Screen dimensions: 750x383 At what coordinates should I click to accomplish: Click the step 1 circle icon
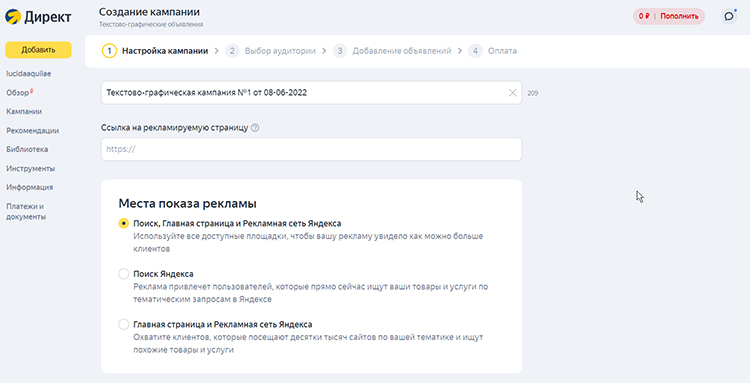(x=109, y=51)
